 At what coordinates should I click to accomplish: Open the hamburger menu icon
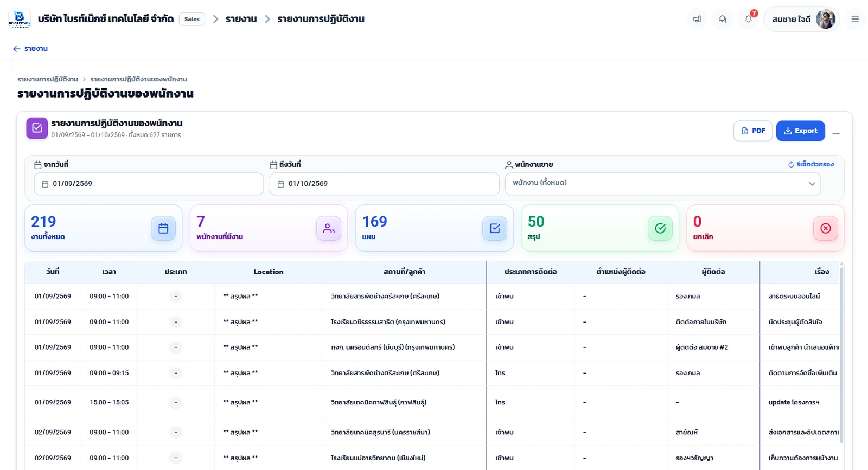coord(855,19)
